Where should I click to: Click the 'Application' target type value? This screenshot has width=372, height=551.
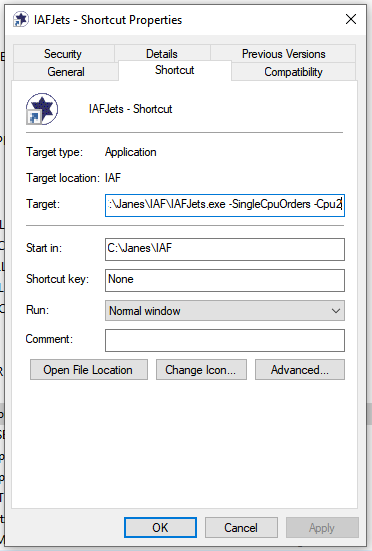[131, 152]
